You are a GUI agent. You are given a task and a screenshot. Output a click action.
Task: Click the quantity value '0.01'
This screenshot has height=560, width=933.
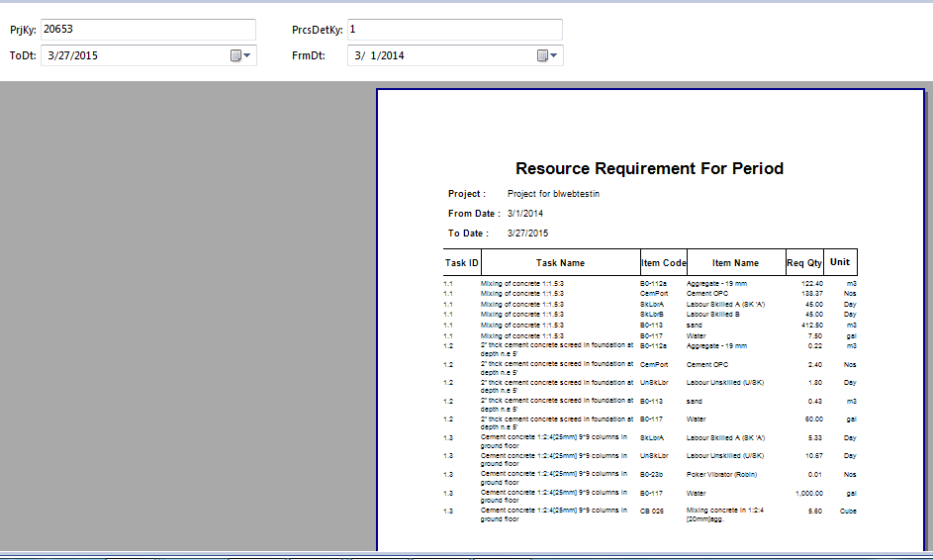tap(816, 474)
